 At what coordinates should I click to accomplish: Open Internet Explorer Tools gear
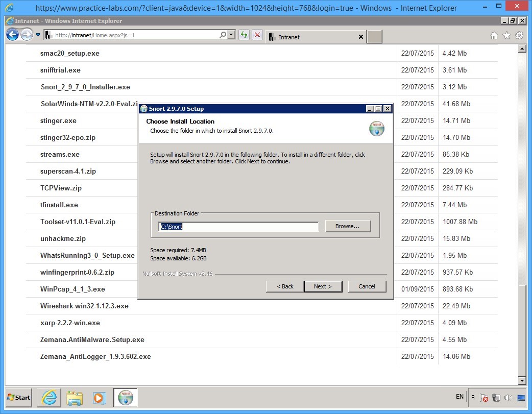click(519, 36)
